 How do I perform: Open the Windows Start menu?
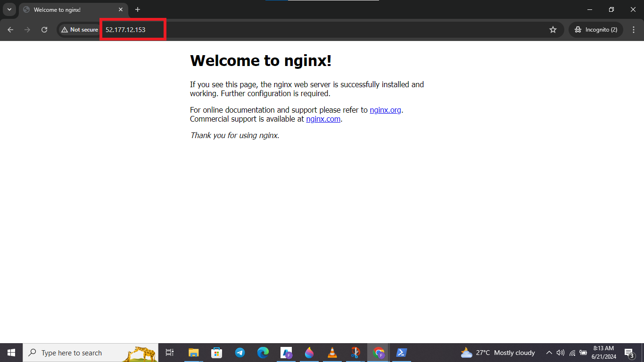[11, 353]
